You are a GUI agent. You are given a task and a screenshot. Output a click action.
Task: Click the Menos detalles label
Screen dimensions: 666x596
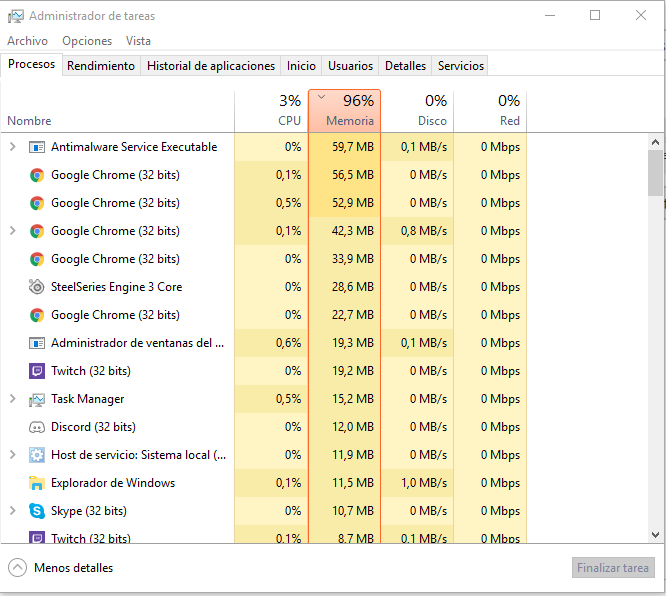click(73, 568)
